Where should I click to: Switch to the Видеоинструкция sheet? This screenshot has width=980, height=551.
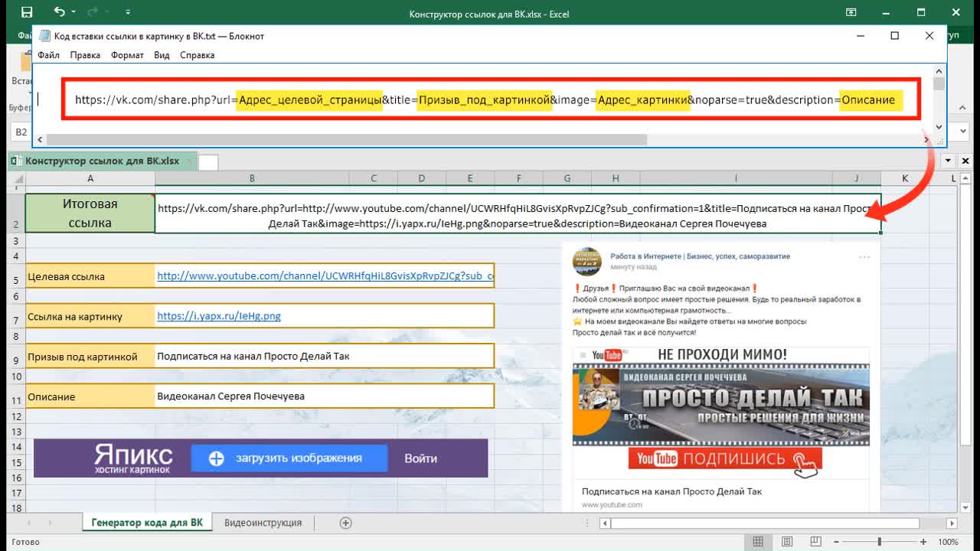[263, 523]
